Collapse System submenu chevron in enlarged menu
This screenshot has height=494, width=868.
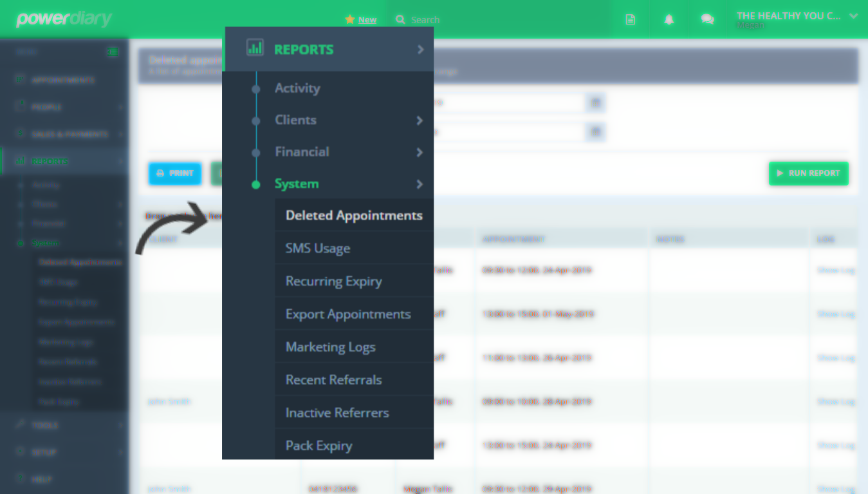click(420, 184)
